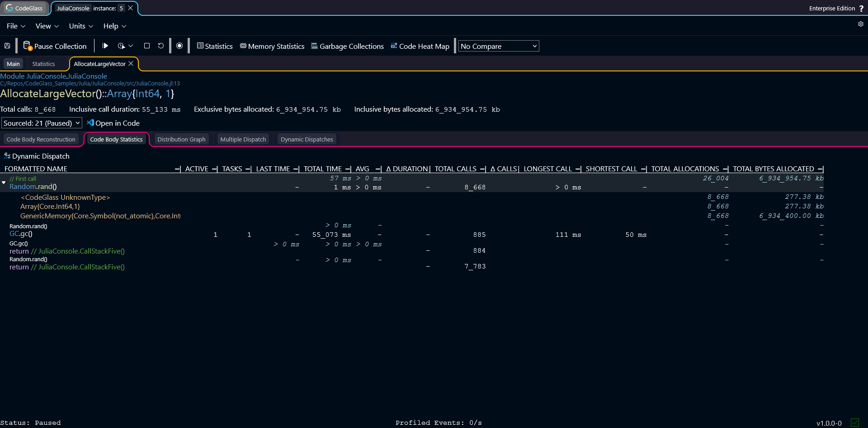Open Garbage Collections view
The width and height of the screenshot is (868, 428).
point(348,46)
